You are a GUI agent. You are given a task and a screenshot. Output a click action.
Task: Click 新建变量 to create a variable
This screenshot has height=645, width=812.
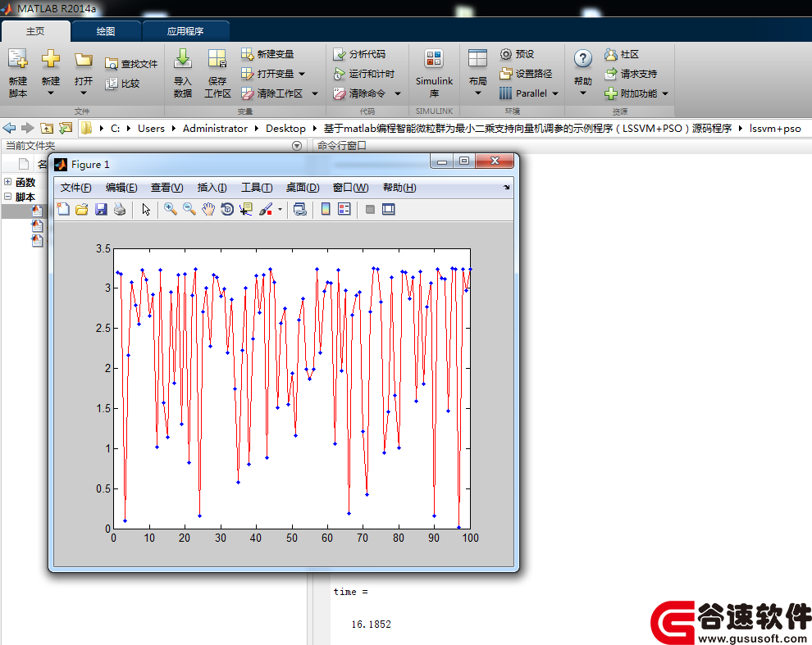click(x=267, y=54)
